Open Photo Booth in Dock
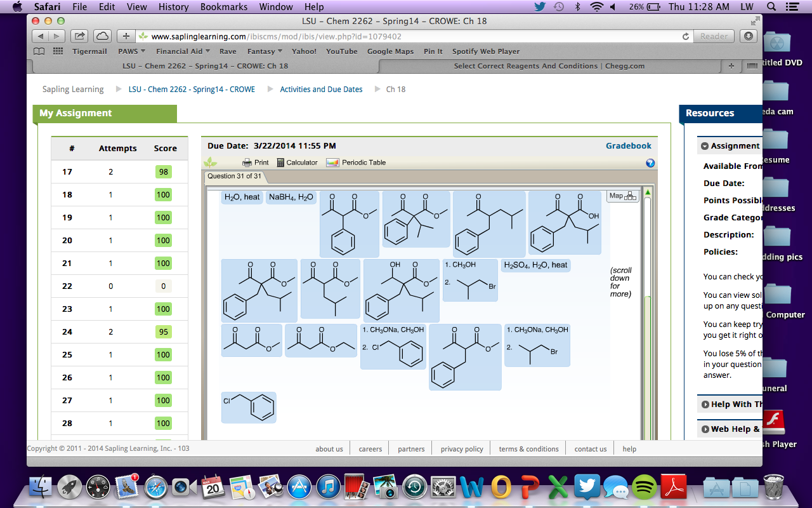The width and height of the screenshot is (812, 508). pos(357,487)
